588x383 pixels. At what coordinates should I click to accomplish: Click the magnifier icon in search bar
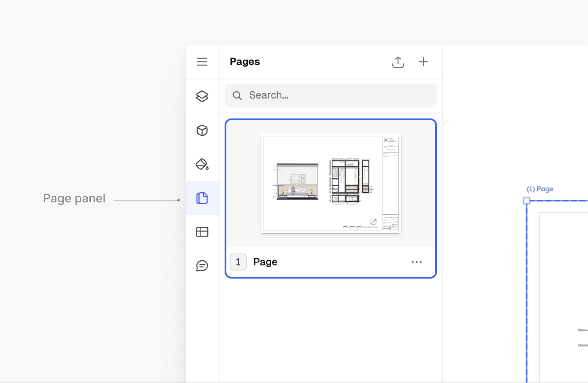click(237, 96)
